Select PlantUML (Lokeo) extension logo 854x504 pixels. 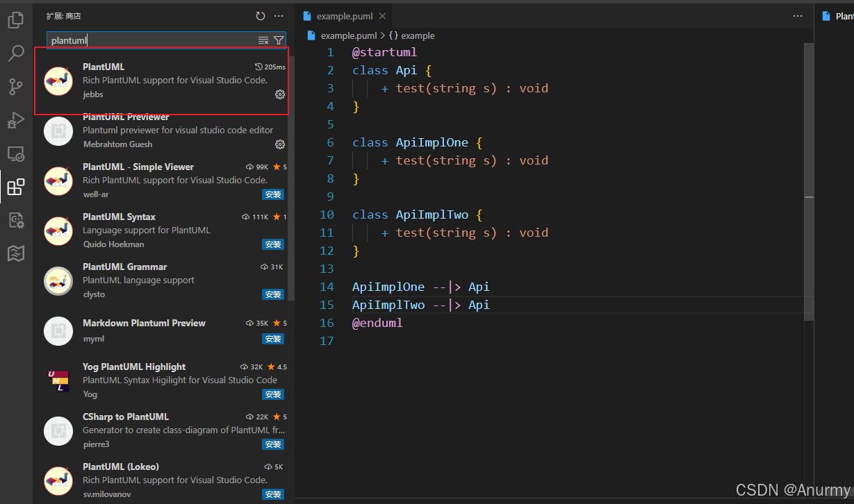point(58,480)
